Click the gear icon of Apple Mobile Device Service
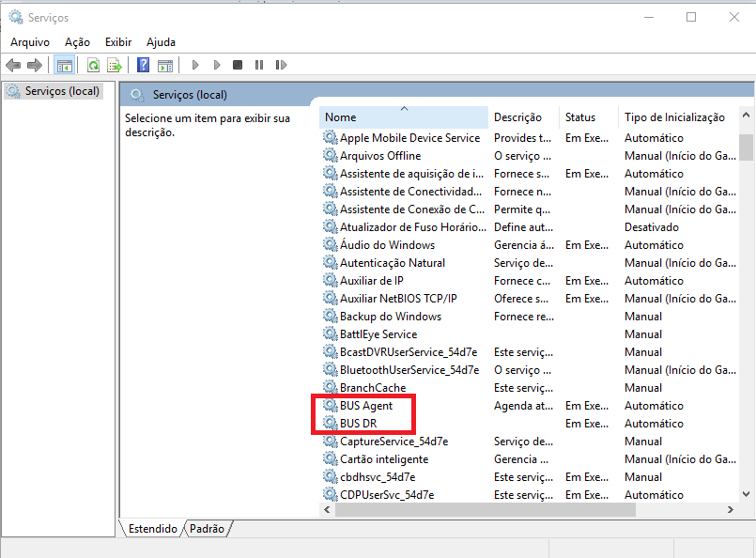The height and width of the screenshot is (558, 756). pyautogui.click(x=331, y=137)
